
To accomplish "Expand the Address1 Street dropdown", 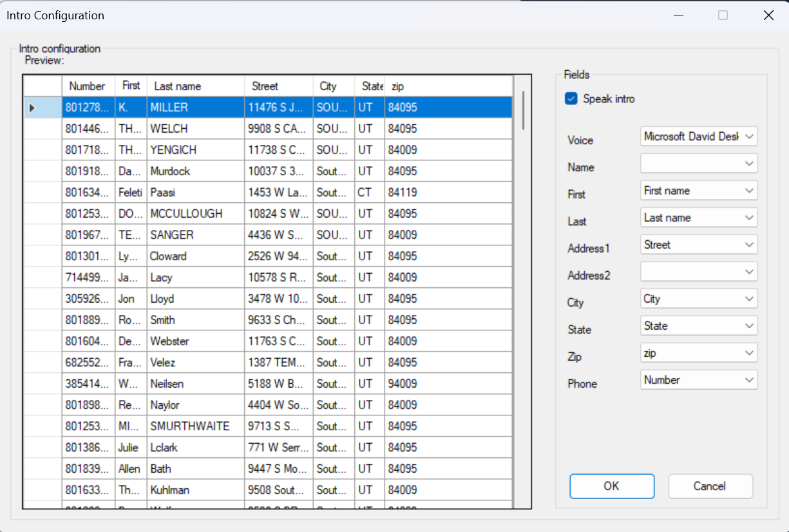I will click(x=699, y=245).
